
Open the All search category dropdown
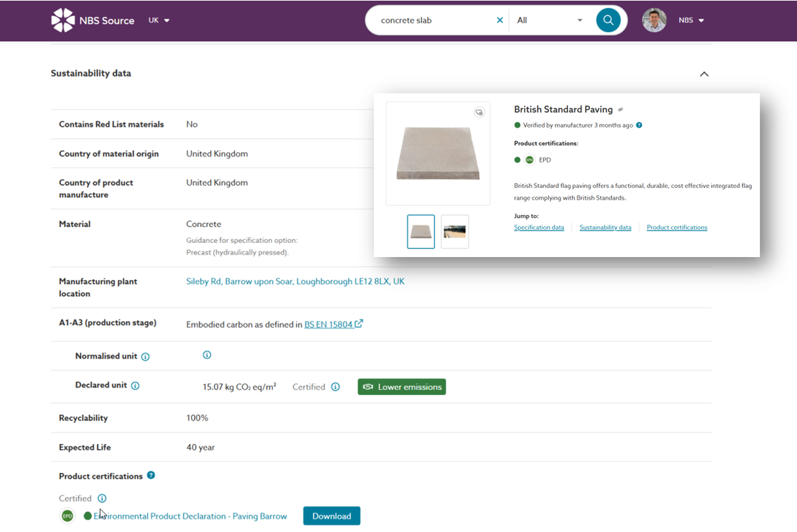coord(550,21)
